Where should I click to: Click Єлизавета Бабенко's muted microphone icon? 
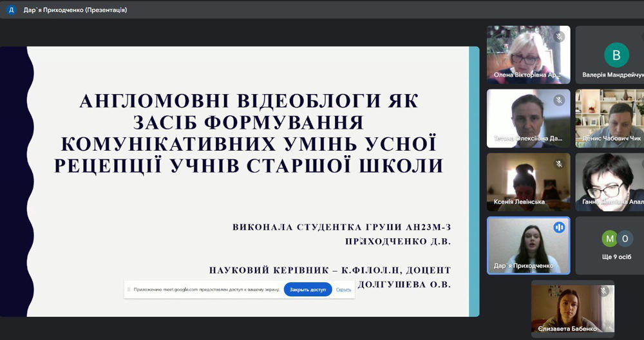[x=603, y=291]
